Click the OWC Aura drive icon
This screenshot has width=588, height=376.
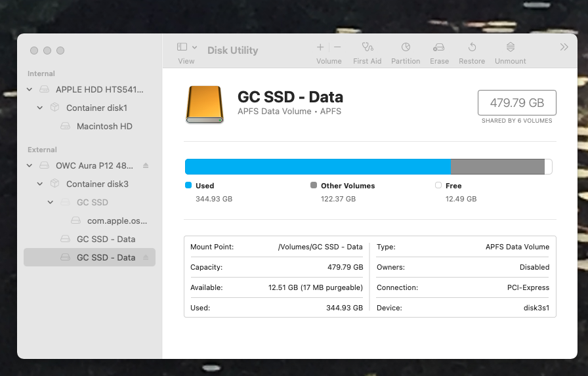click(44, 165)
